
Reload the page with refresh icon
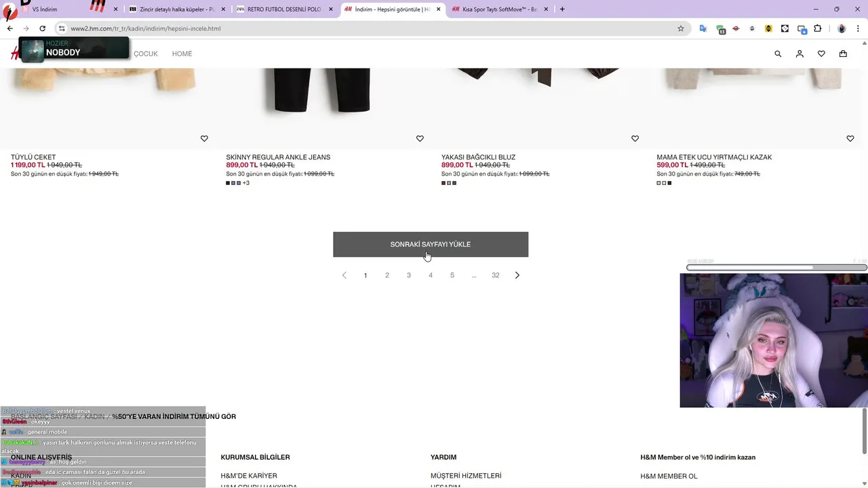pyautogui.click(x=42, y=28)
